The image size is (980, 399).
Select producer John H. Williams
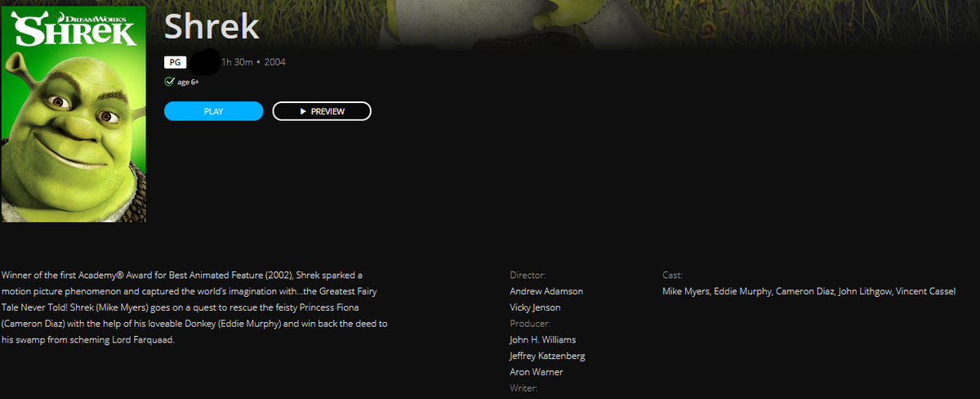pos(543,339)
